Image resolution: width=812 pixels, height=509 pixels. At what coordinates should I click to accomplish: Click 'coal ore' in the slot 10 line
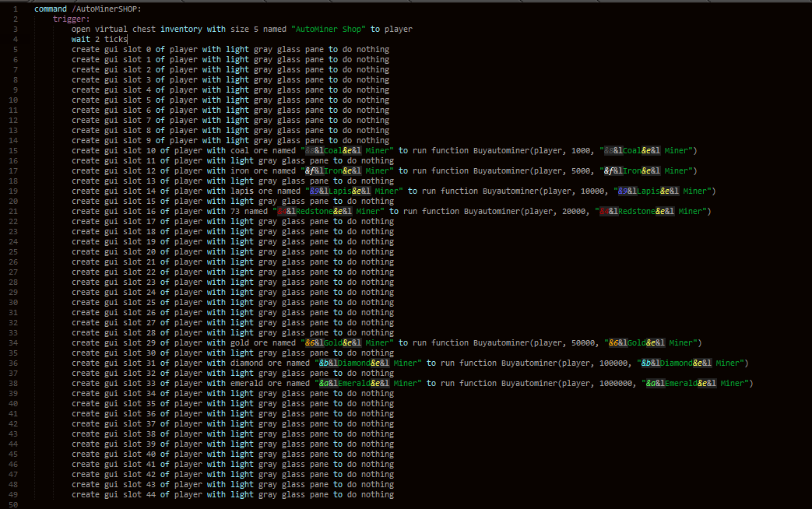coord(249,151)
